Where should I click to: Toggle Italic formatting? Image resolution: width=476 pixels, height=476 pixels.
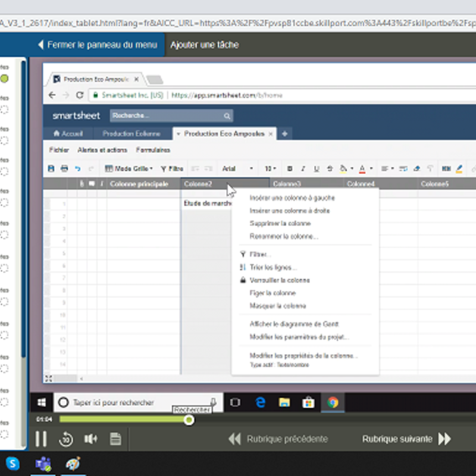[x=303, y=168]
